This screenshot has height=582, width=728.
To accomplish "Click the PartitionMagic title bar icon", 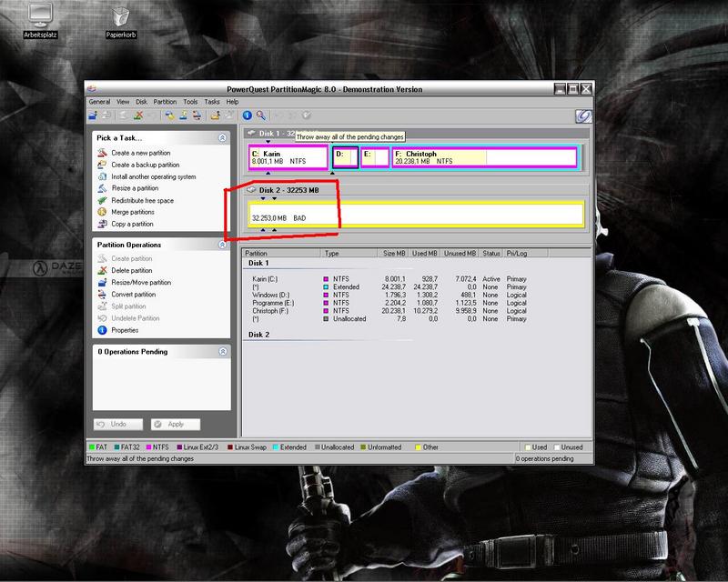I will point(92,88).
